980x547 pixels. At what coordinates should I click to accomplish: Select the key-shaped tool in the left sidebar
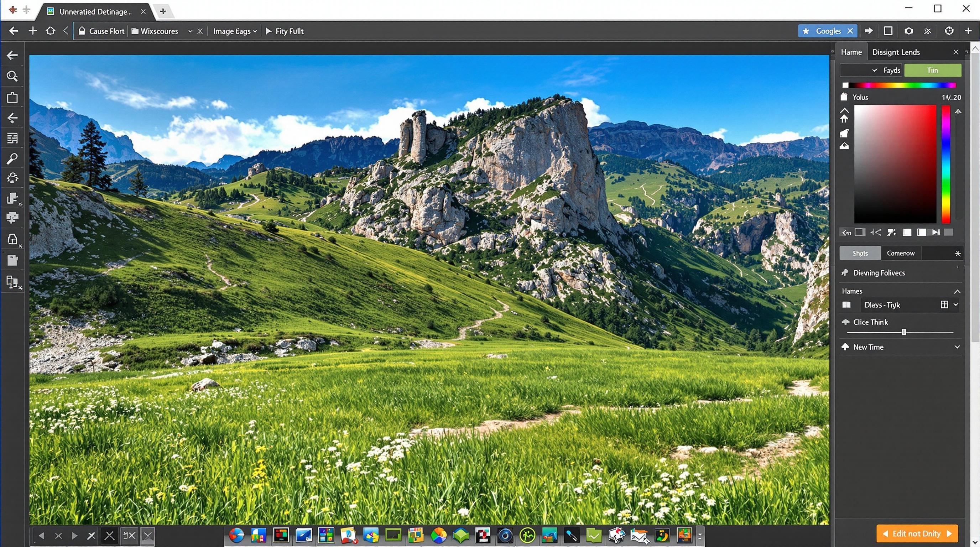coord(12,158)
